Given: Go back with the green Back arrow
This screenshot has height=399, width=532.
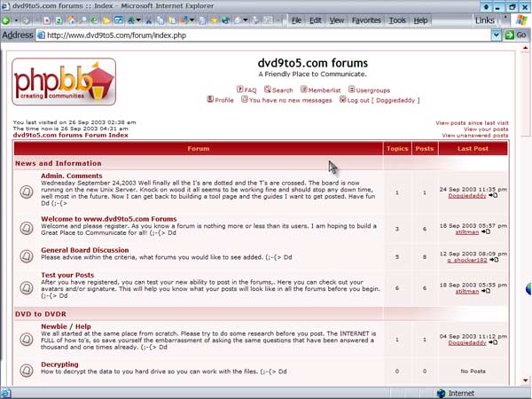Looking at the screenshot, I should click(x=6, y=20).
